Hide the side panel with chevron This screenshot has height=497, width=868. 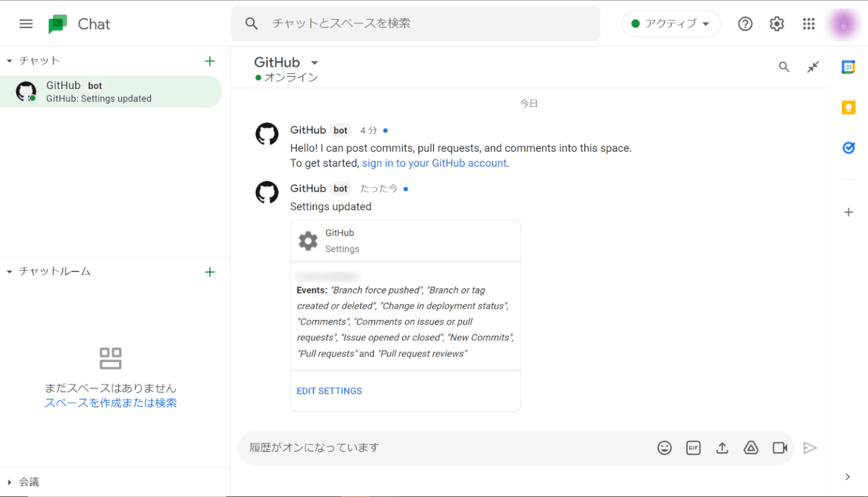848,476
